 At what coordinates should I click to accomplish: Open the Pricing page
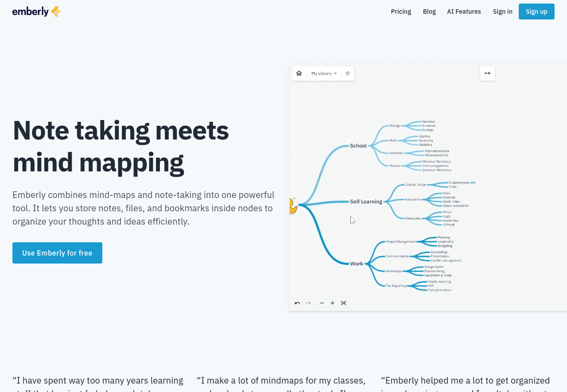point(401,12)
